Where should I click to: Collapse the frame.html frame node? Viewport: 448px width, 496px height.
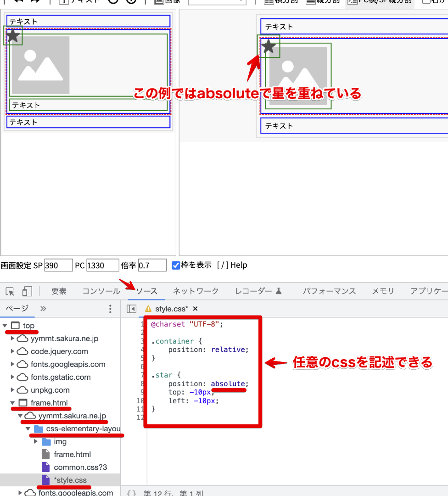[12, 403]
